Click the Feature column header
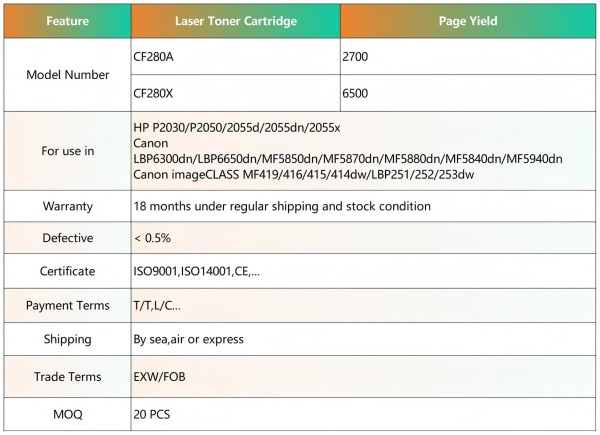This screenshot has height=435, width=600. [x=67, y=21]
